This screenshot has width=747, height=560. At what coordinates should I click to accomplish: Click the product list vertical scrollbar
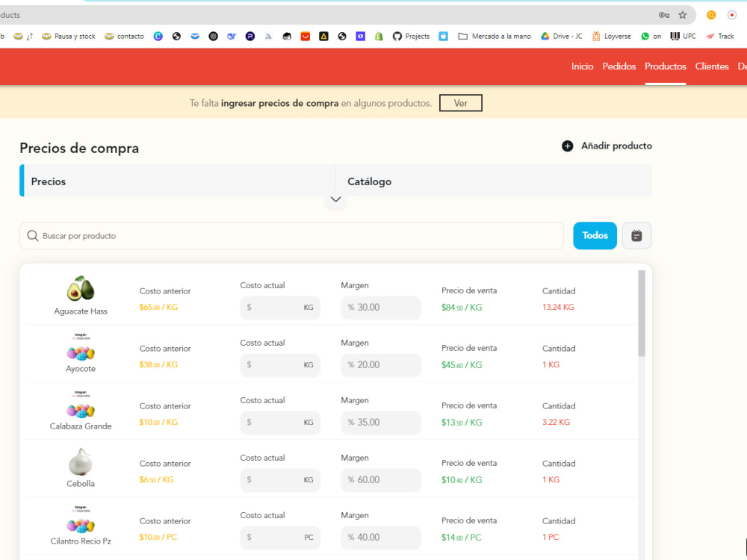642,314
